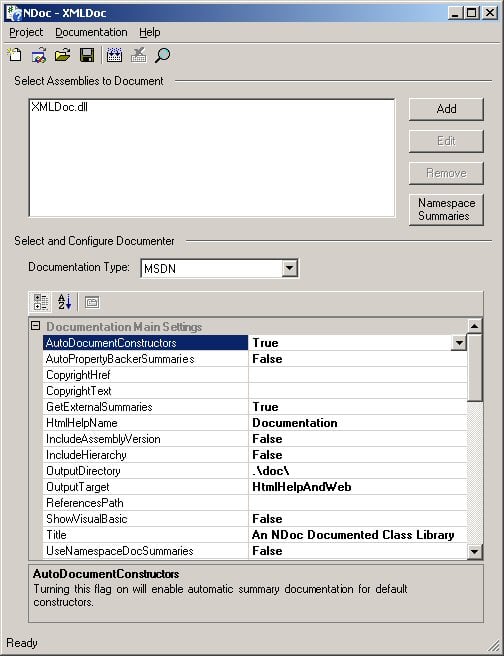Select the IncludeAssemblyVersion property
This screenshot has width=504, height=656.
pyautogui.click(x=145, y=439)
